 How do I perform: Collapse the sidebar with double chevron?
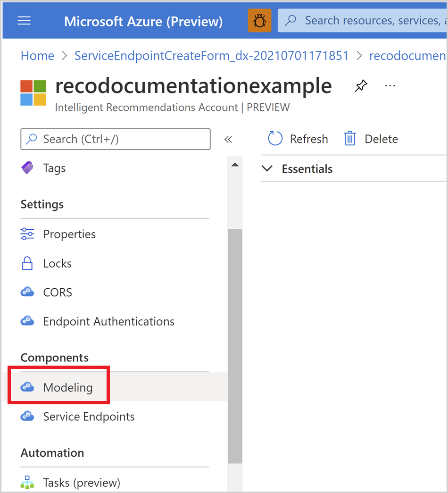coord(228,139)
